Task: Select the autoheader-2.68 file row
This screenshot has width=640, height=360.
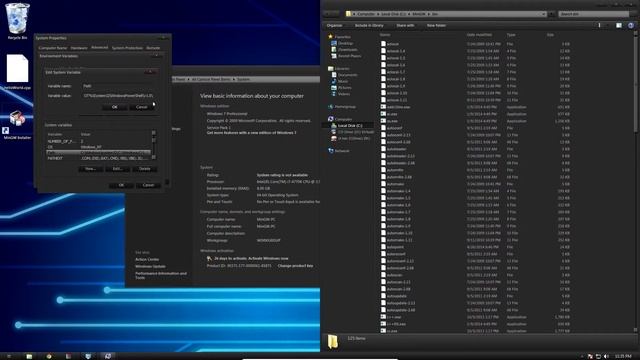Action: [476, 163]
